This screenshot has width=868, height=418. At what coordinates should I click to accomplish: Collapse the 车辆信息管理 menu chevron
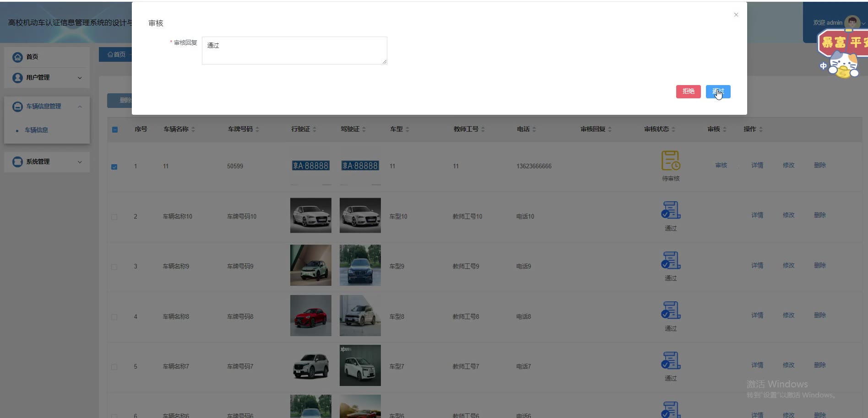tap(80, 107)
